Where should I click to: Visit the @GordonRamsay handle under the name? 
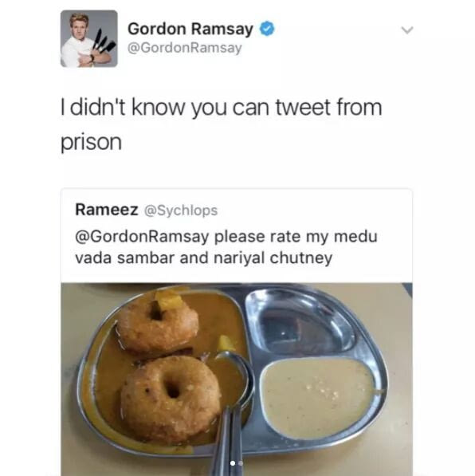pos(185,48)
